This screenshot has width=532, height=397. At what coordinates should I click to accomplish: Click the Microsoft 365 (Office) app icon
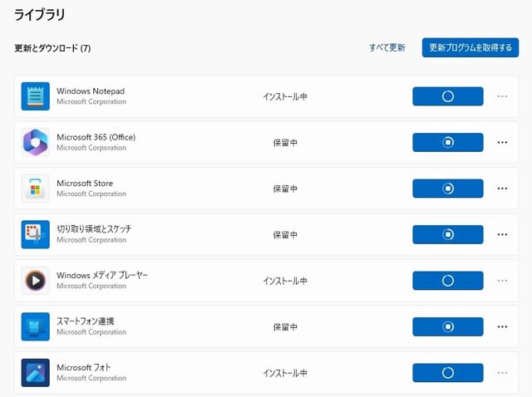[35, 142]
